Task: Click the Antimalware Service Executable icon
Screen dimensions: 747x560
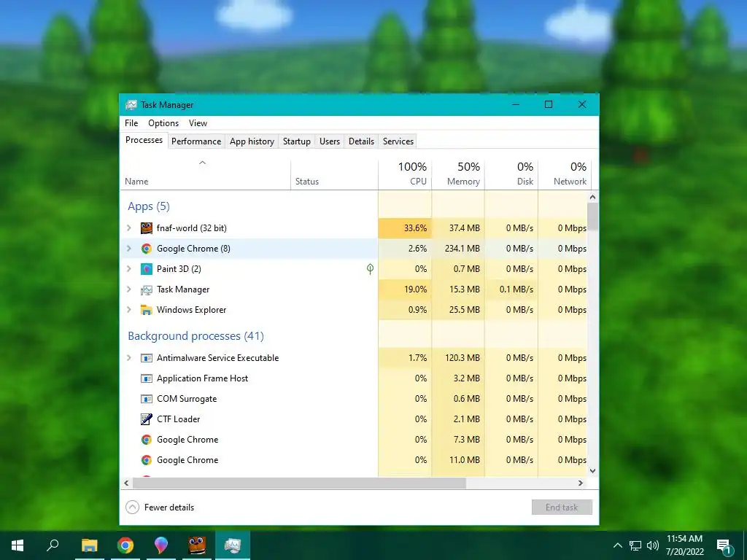Action: [x=146, y=358]
